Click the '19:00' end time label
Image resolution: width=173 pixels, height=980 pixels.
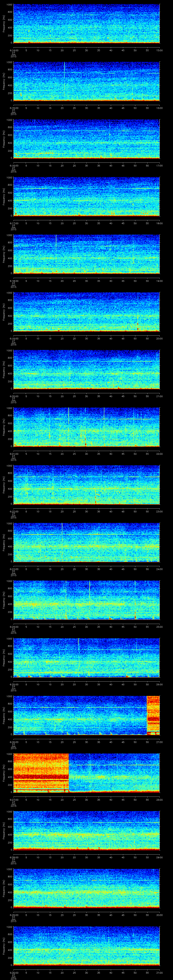[x=160, y=281]
